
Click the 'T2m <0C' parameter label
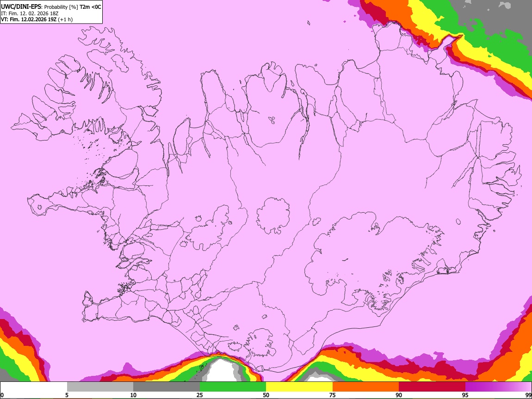[90, 7]
